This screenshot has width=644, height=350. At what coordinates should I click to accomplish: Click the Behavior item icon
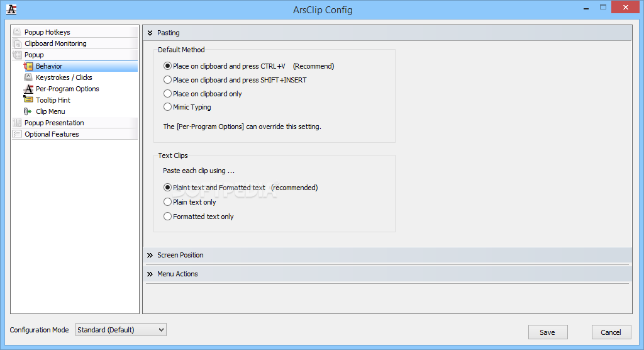(28, 66)
